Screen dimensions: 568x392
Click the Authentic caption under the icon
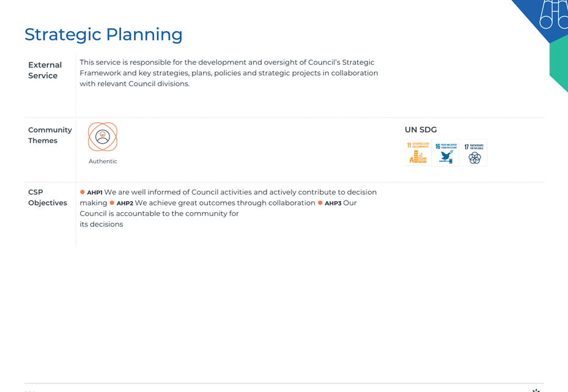tap(103, 161)
